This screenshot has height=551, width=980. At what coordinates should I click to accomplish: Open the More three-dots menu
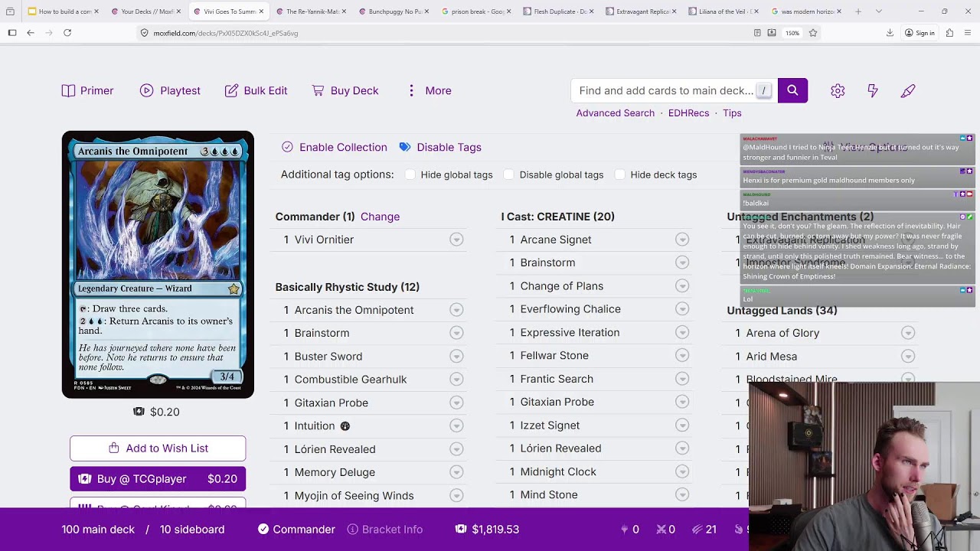pos(411,90)
